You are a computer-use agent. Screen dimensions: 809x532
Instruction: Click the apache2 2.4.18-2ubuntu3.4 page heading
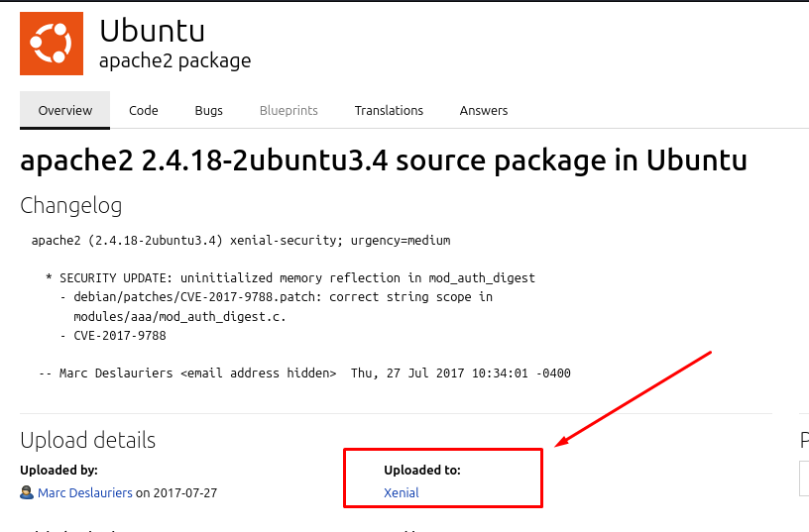pyautogui.click(x=384, y=160)
